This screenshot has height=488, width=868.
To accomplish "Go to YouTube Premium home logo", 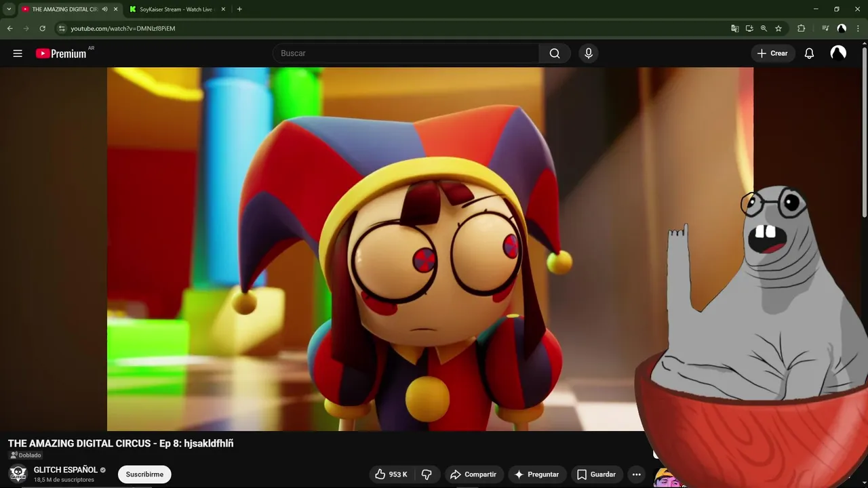I will (x=61, y=54).
